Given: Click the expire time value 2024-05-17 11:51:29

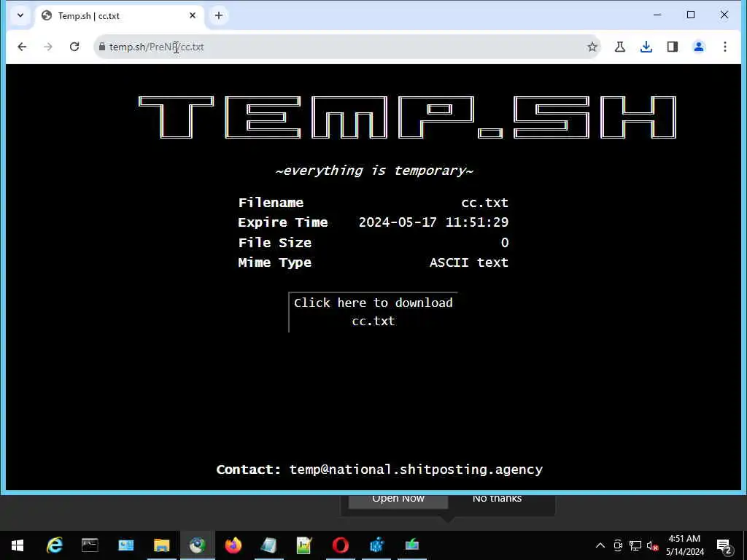Looking at the screenshot, I should click(x=433, y=222).
